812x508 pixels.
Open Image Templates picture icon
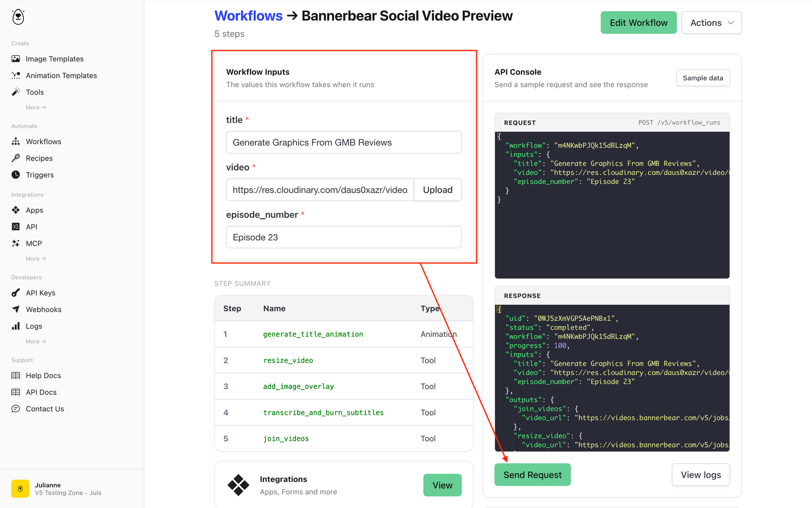click(16, 59)
